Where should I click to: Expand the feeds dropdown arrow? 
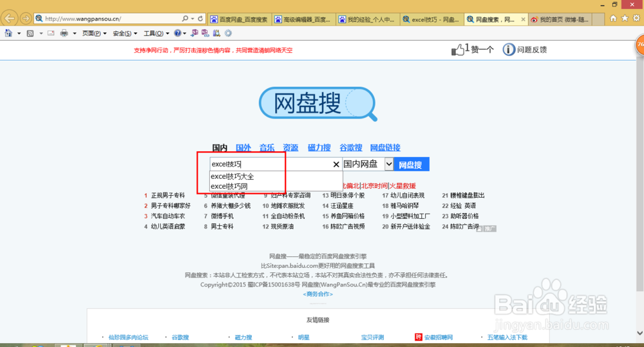(41, 33)
